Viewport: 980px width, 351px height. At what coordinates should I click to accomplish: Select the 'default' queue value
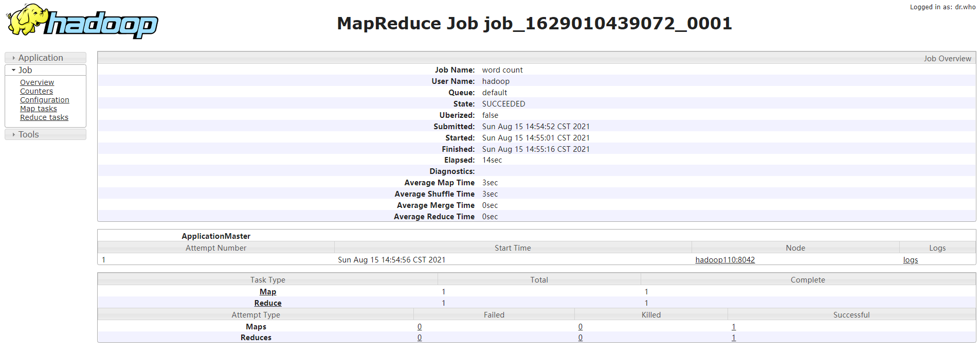click(495, 93)
